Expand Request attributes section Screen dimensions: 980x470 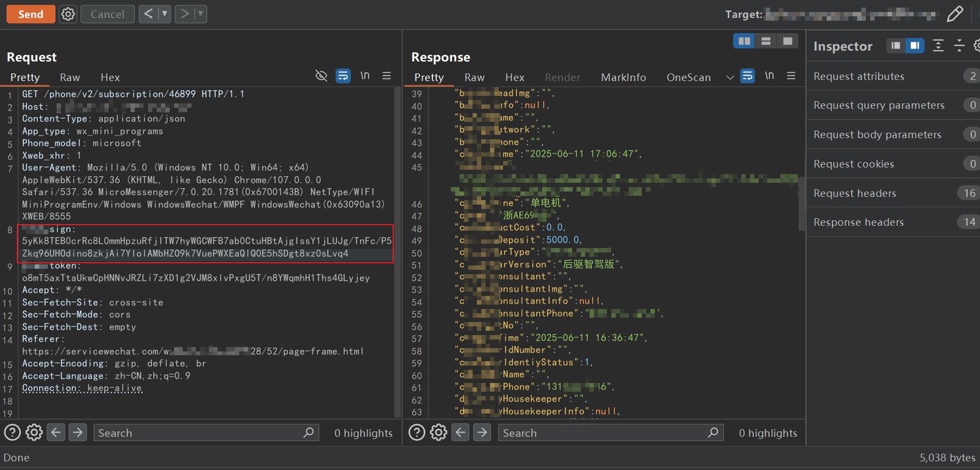(x=893, y=76)
